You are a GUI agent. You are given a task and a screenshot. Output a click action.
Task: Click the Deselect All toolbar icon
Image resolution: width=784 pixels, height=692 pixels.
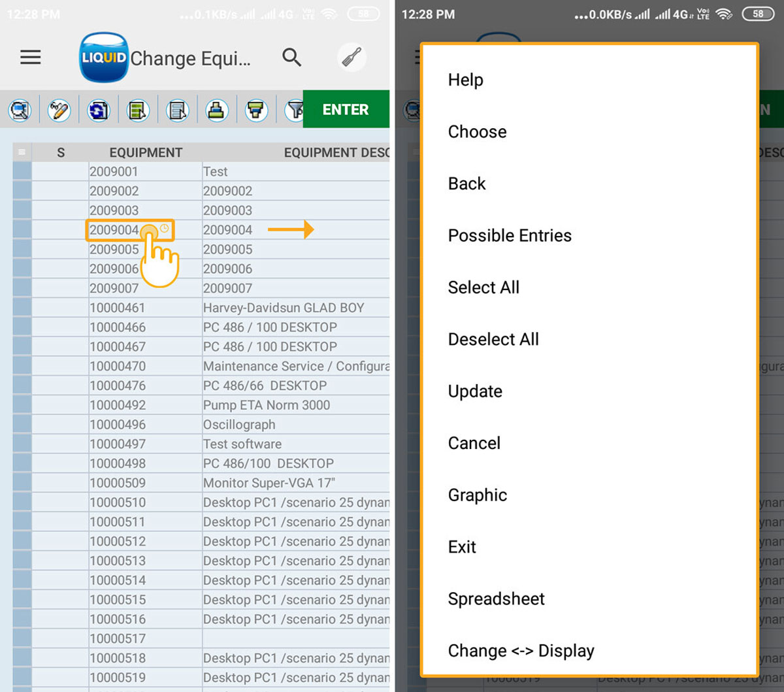pos(177,110)
